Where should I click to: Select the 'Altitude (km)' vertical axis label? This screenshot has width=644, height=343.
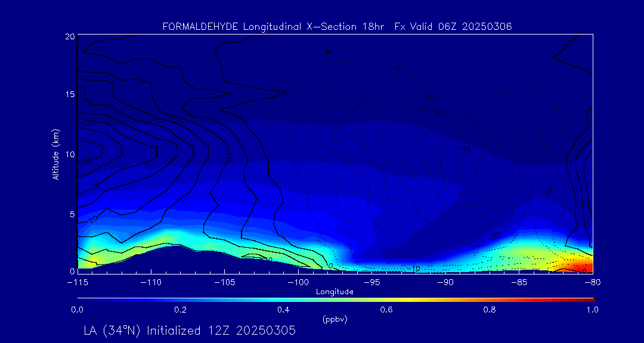[55, 154]
